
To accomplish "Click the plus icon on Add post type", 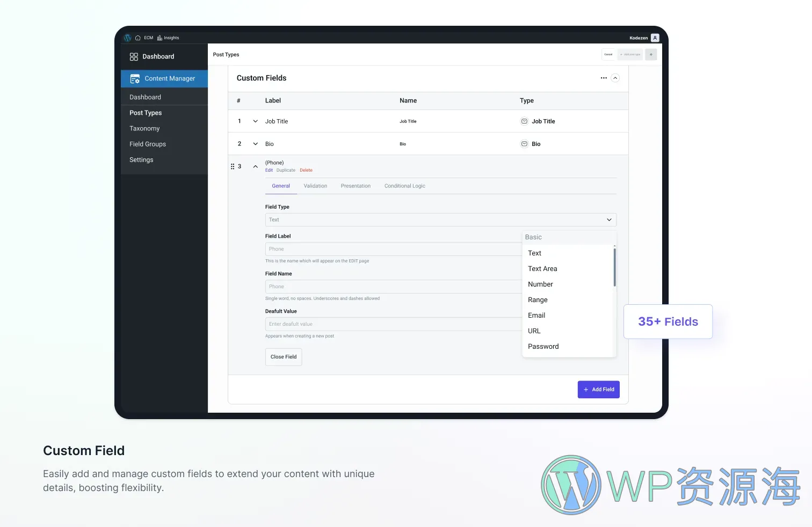I will [621, 54].
